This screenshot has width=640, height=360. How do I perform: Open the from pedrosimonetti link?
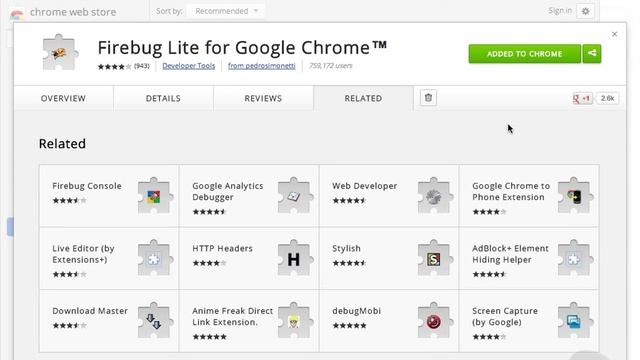pos(262,66)
